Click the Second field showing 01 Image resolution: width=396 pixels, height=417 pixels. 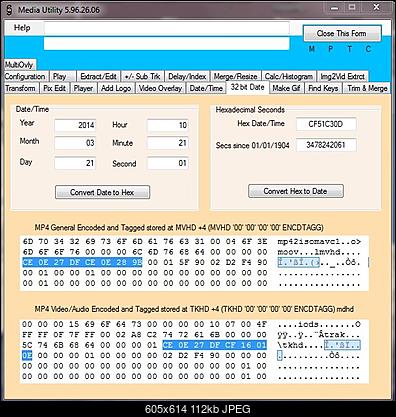(168, 163)
